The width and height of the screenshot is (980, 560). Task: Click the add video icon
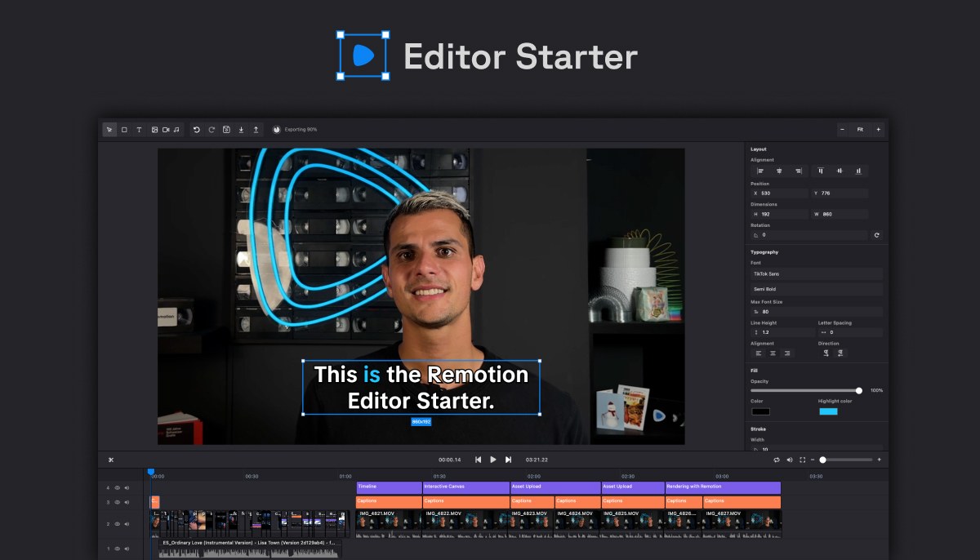click(167, 129)
